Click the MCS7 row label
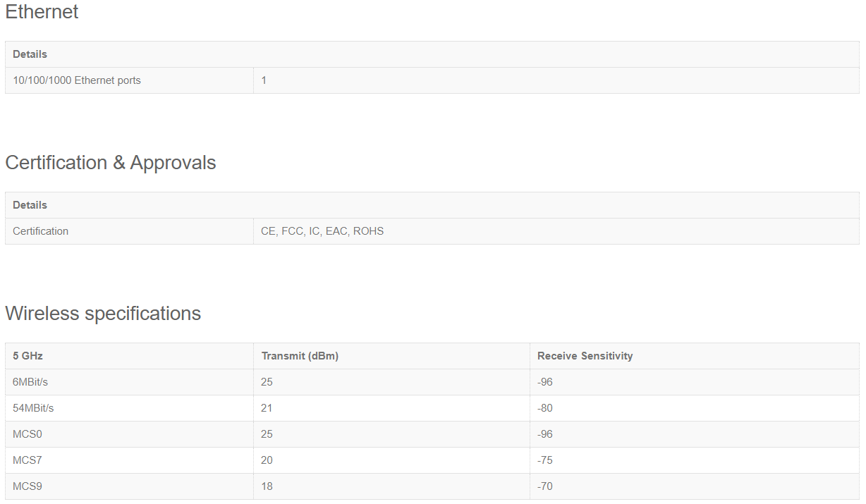This screenshot has width=866, height=504. pyautogui.click(x=28, y=460)
